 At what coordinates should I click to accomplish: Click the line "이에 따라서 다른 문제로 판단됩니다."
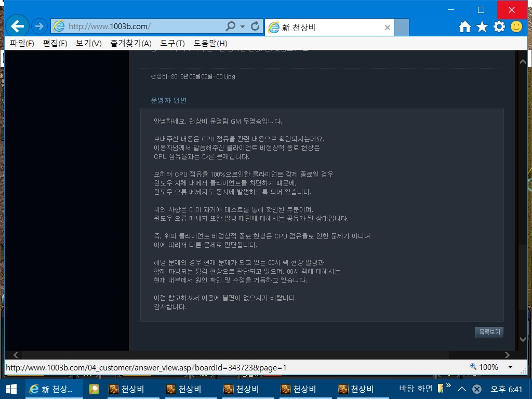206,245
